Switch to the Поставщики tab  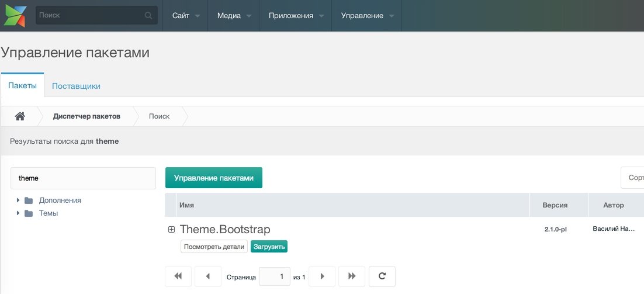[x=76, y=86]
